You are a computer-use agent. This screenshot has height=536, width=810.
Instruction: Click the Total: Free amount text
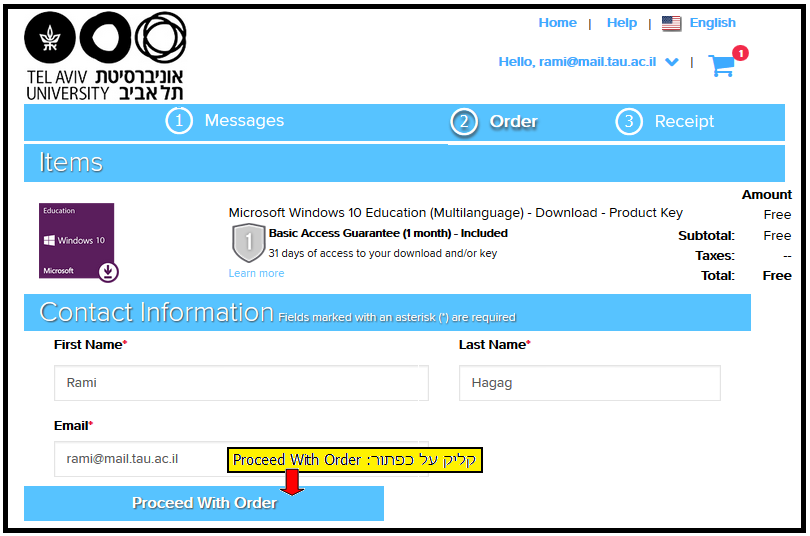(776, 276)
